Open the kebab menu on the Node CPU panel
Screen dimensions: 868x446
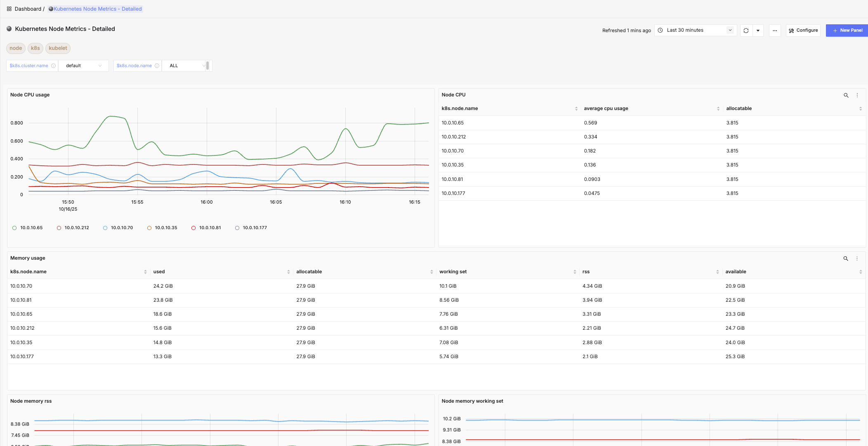(857, 95)
